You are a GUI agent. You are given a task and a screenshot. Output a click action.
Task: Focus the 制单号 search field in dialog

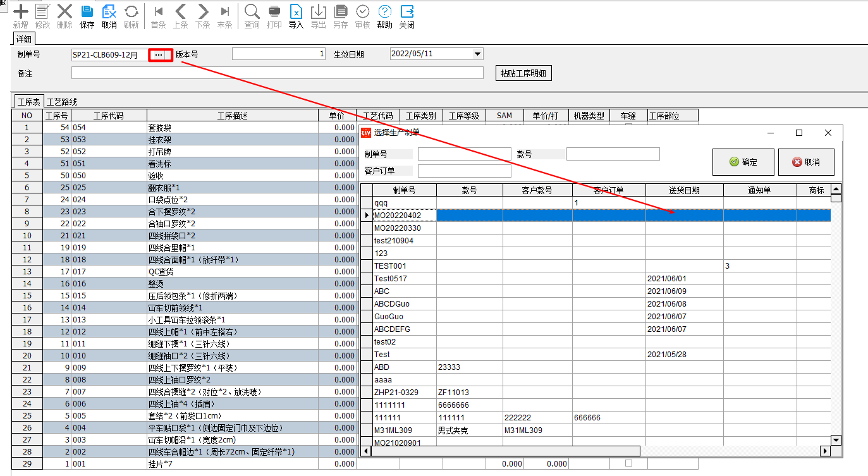click(x=464, y=154)
